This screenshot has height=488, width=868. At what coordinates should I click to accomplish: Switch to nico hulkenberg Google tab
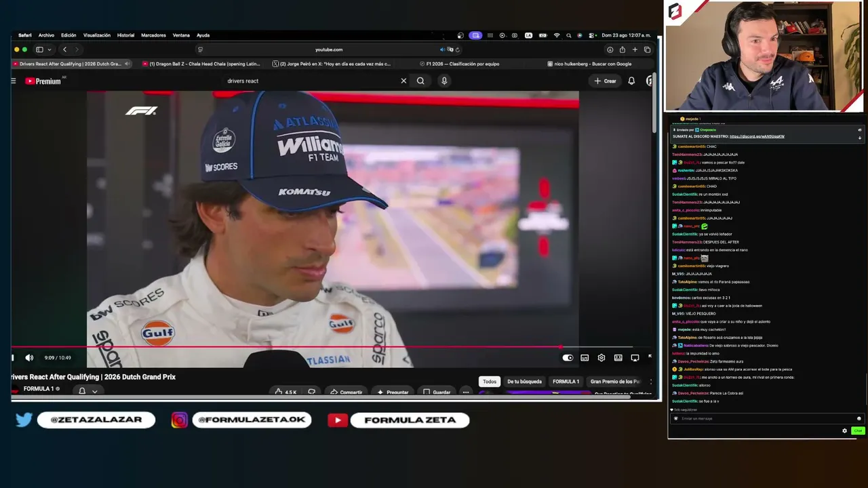coord(589,64)
